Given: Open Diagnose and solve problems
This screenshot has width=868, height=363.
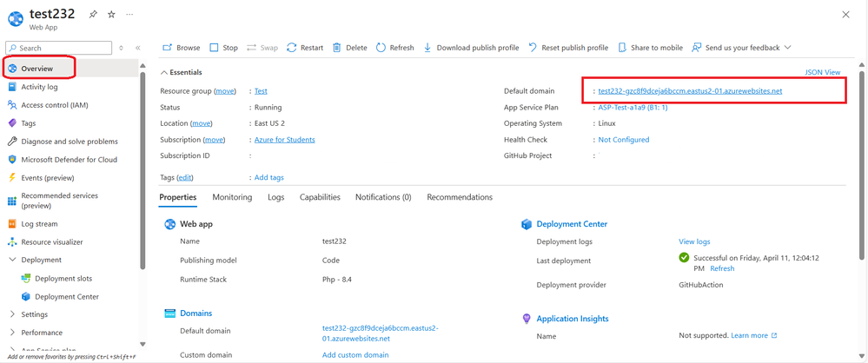Looking at the screenshot, I should pos(70,142).
